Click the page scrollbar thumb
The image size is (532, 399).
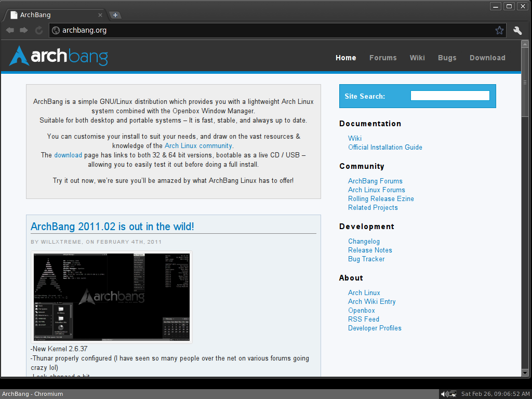pyautogui.click(x=525, y=82)
